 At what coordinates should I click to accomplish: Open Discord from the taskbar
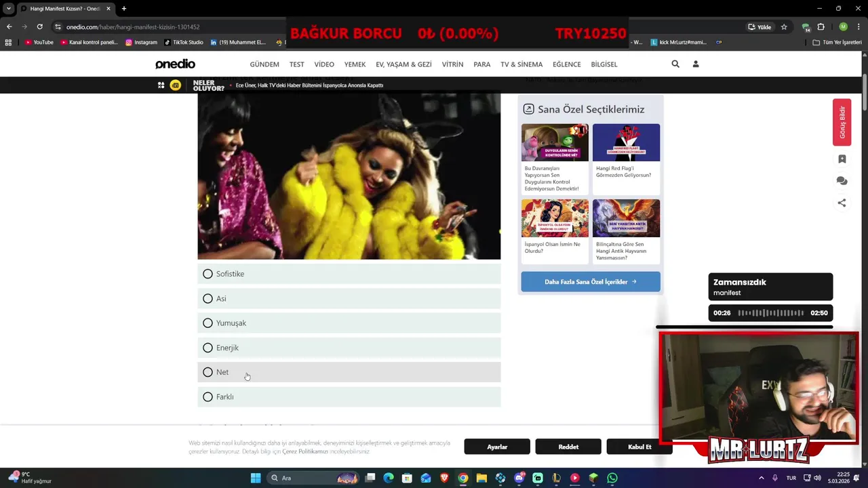coord(519,478)
